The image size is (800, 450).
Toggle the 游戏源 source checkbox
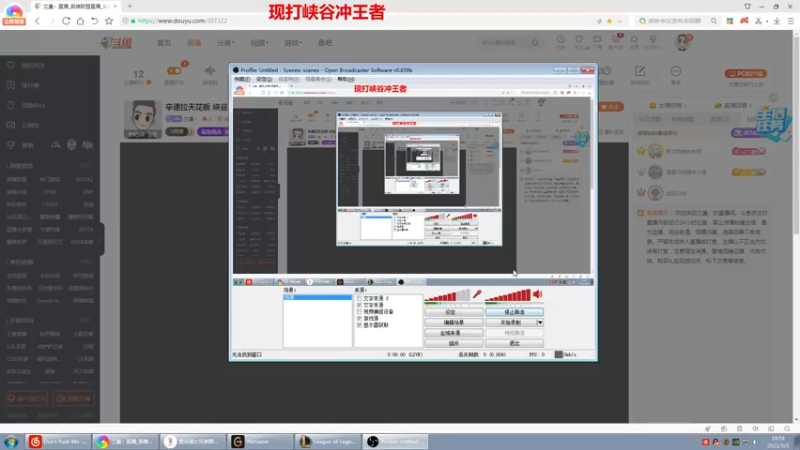(x=359, y=318)
